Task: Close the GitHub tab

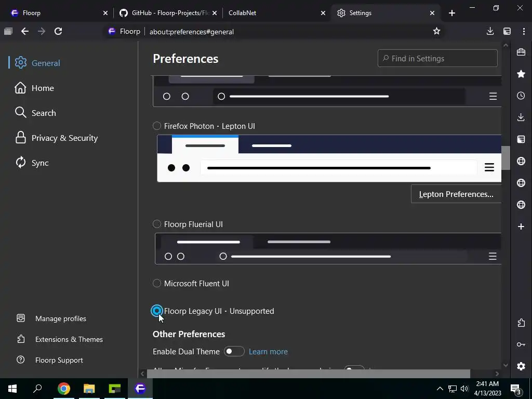Action: tap(215, 13)
